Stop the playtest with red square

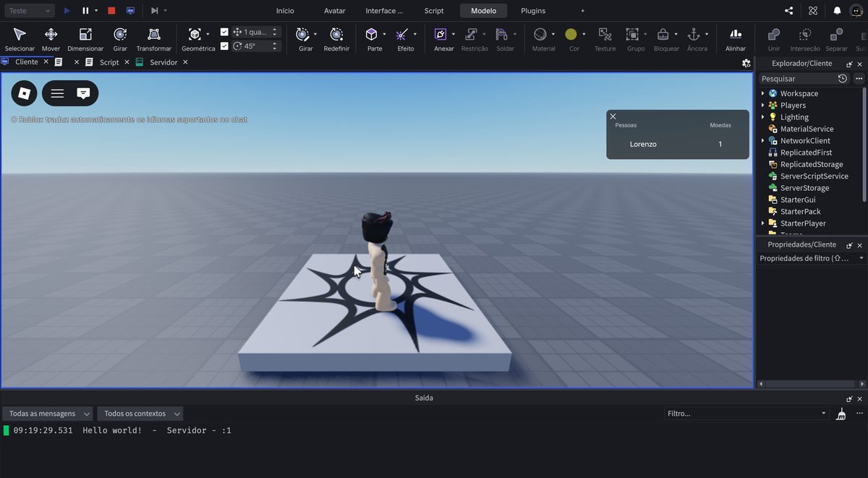pos(111,11)
